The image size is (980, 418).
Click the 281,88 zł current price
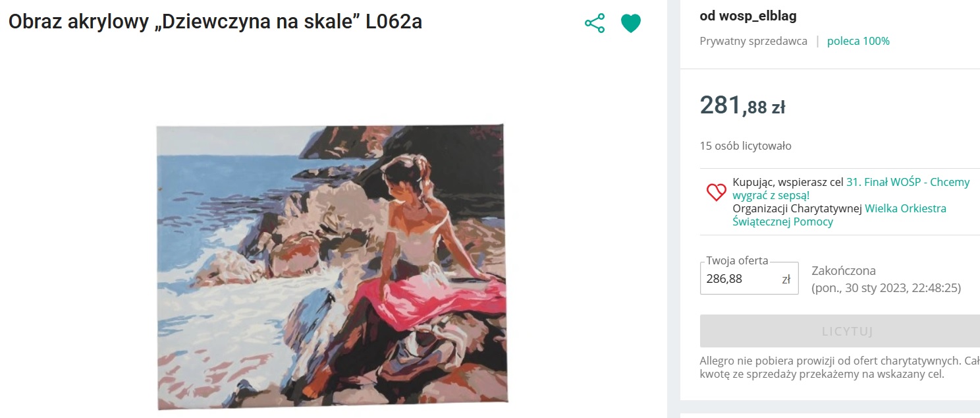click(x=742, y=105)
